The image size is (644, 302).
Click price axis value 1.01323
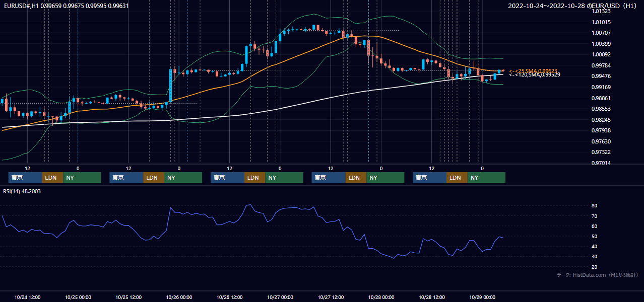(x=601, y=11)
